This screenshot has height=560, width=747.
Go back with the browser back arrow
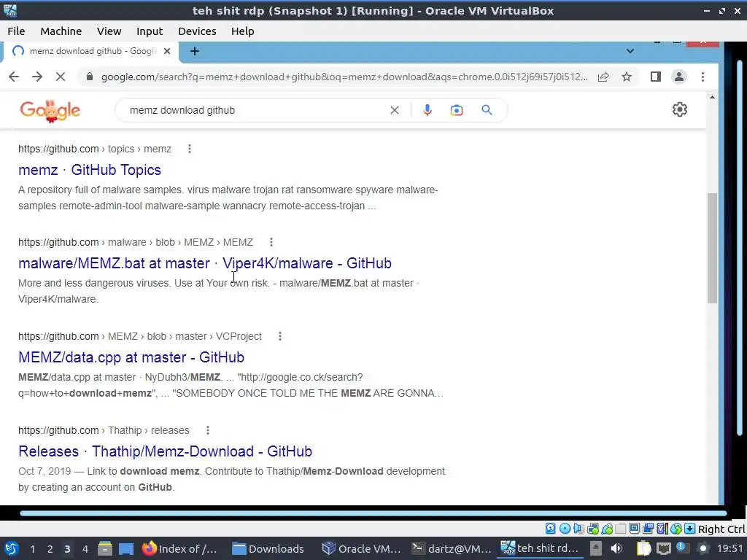(x=14, y=77)
